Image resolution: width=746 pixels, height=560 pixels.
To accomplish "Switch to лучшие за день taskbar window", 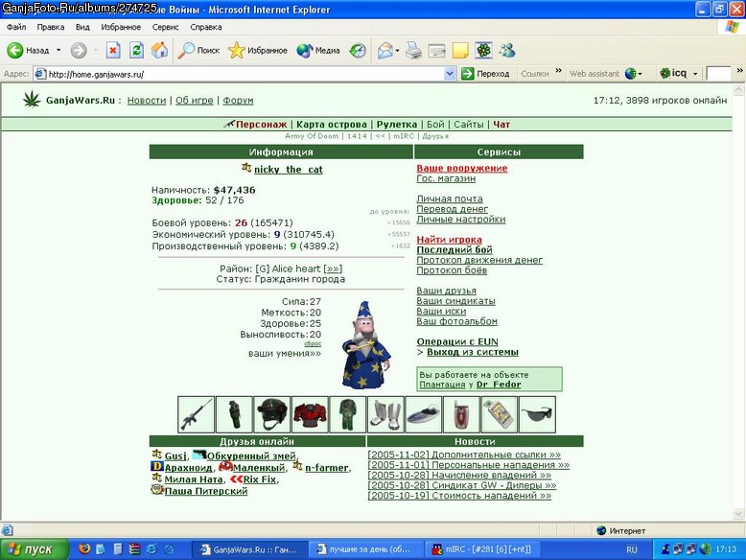I will 365,549.
